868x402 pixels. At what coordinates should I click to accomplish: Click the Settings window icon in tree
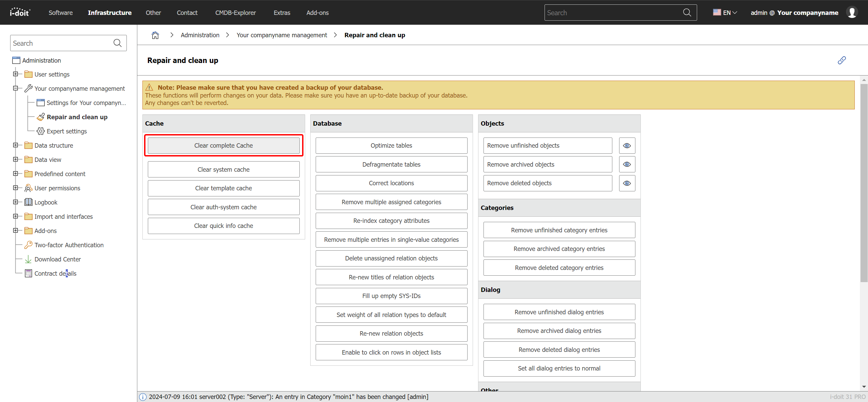(x=41, y=103)
